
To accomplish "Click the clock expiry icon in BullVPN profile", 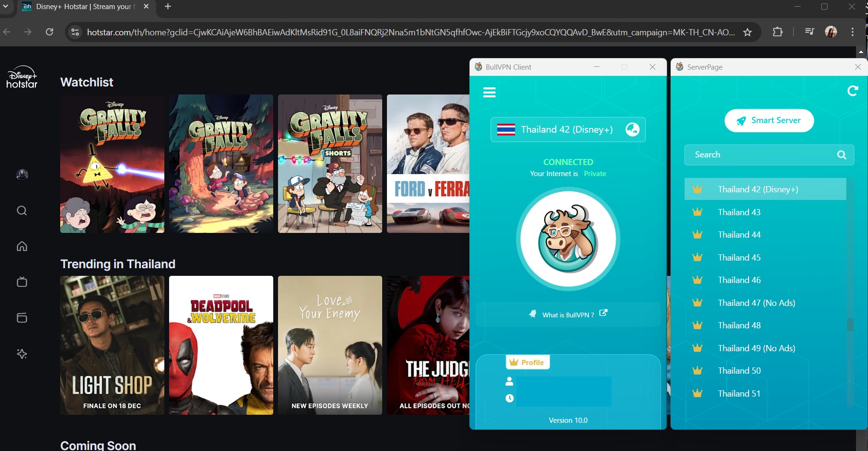I will 510,398.
